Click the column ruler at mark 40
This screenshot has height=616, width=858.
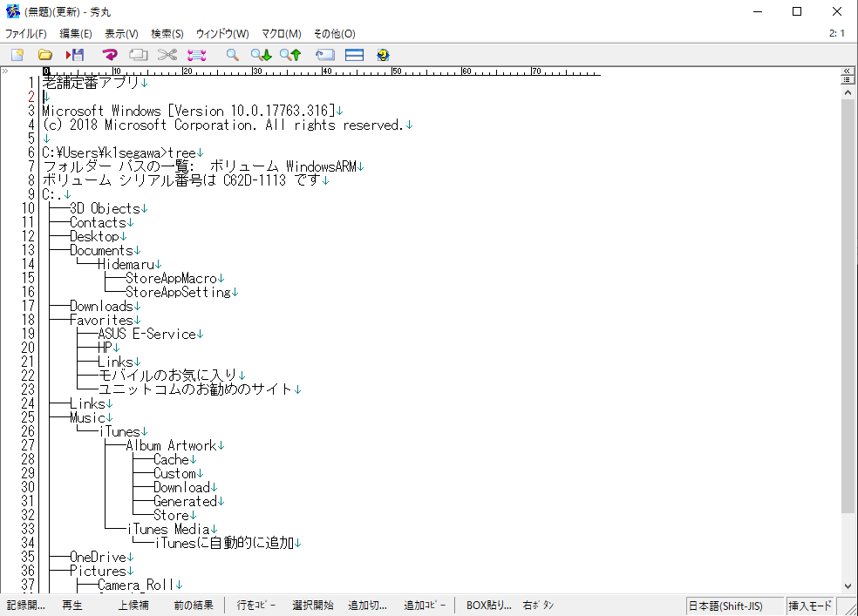pos(327,71)
